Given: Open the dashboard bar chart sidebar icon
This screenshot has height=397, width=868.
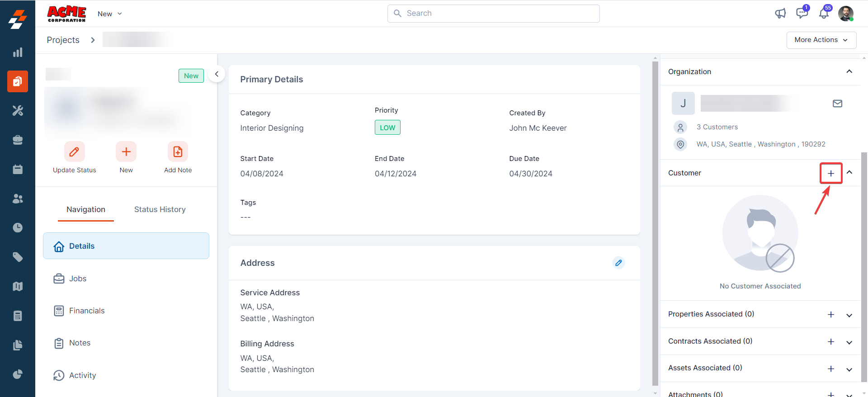Looking at the screenshot, I should [x=18, y=52].
